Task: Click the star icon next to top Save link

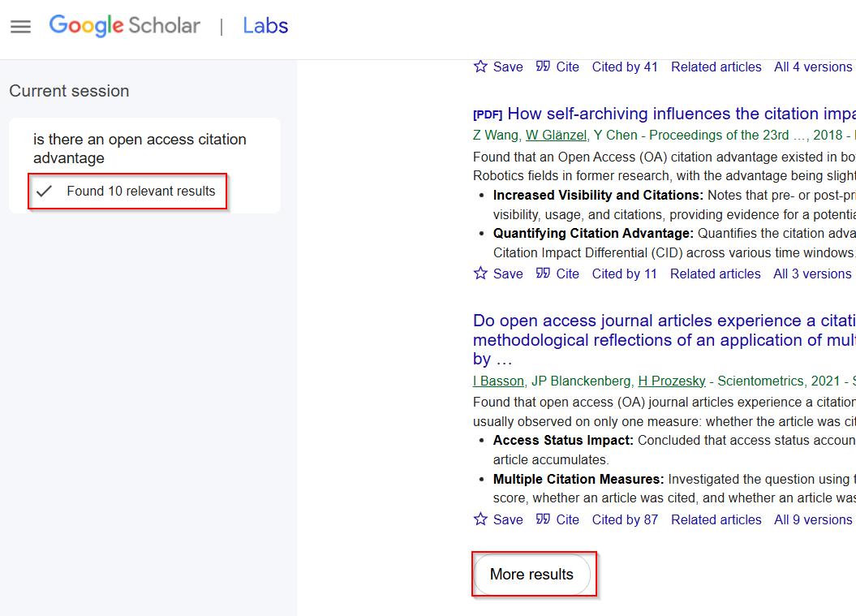Action: [x=479, y=67]
